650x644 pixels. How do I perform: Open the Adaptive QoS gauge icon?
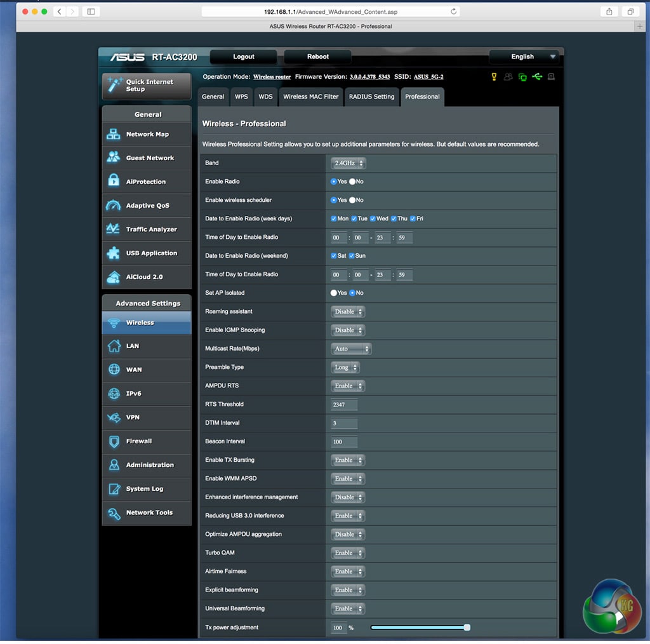coord(114,205)
